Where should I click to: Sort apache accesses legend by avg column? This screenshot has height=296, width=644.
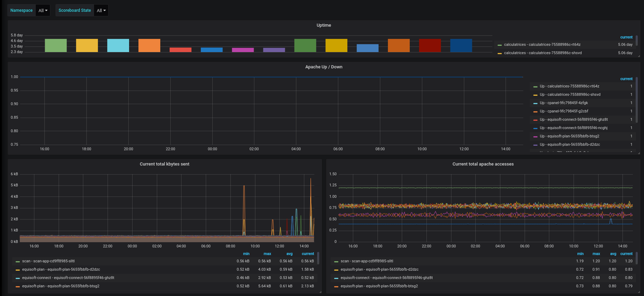coord(613,254)
